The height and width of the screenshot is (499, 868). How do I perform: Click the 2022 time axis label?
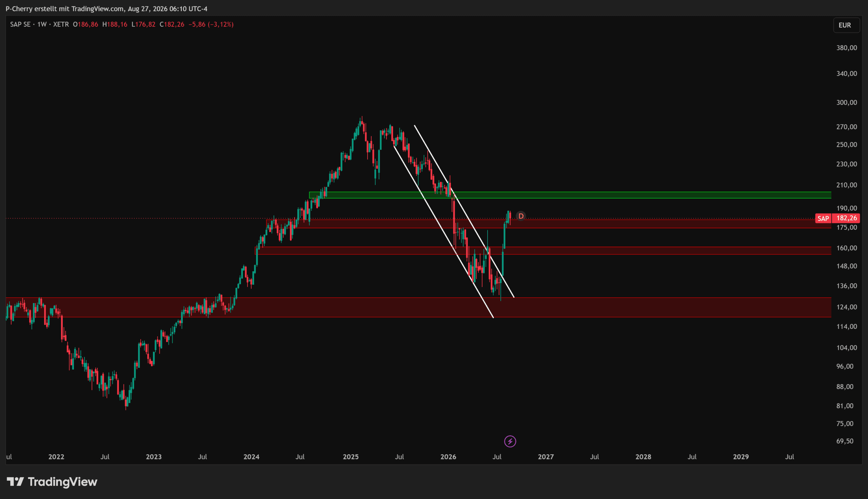click(56, 457)
